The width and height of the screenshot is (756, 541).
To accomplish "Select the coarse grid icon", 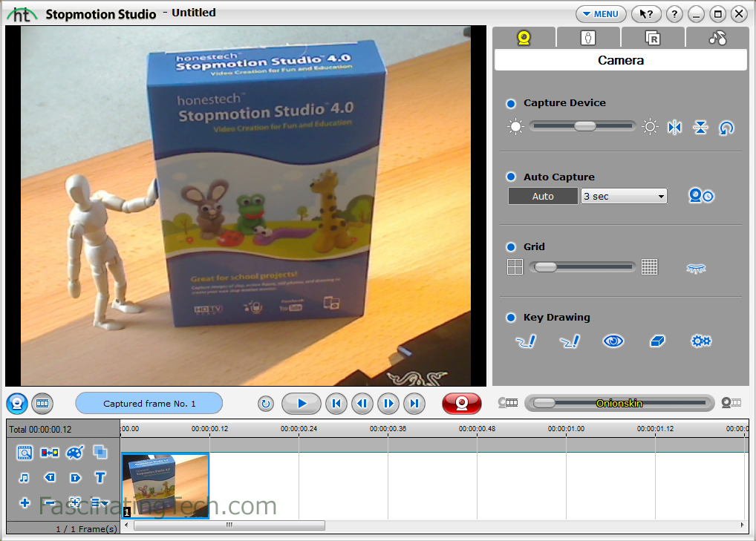I will [515, 266].
